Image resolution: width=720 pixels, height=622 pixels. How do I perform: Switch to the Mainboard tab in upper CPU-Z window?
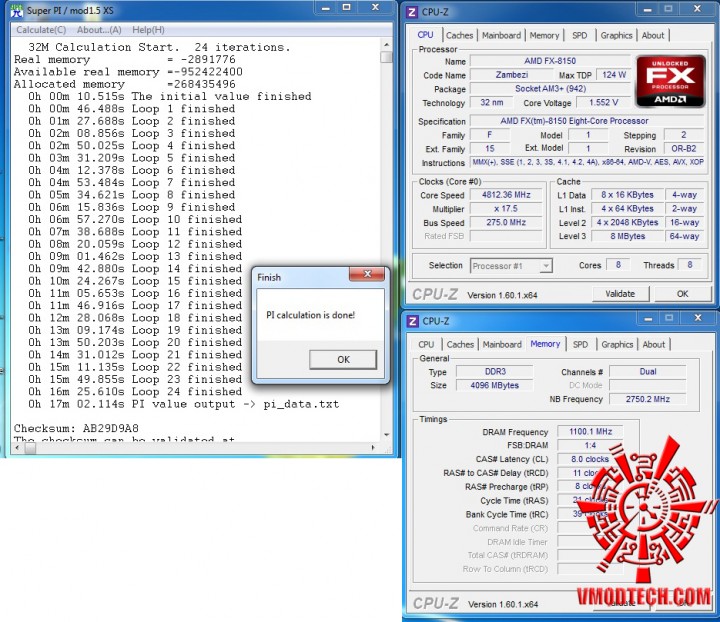click(501, 35)
